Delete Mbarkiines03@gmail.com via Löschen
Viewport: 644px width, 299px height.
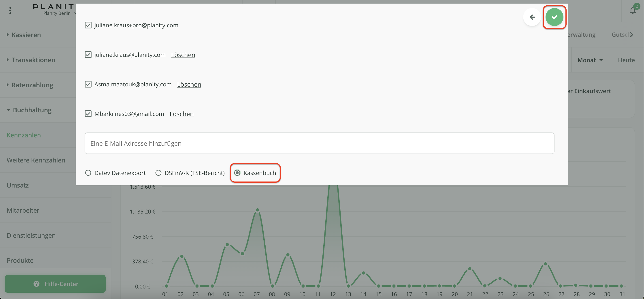(x=181, y=114)
